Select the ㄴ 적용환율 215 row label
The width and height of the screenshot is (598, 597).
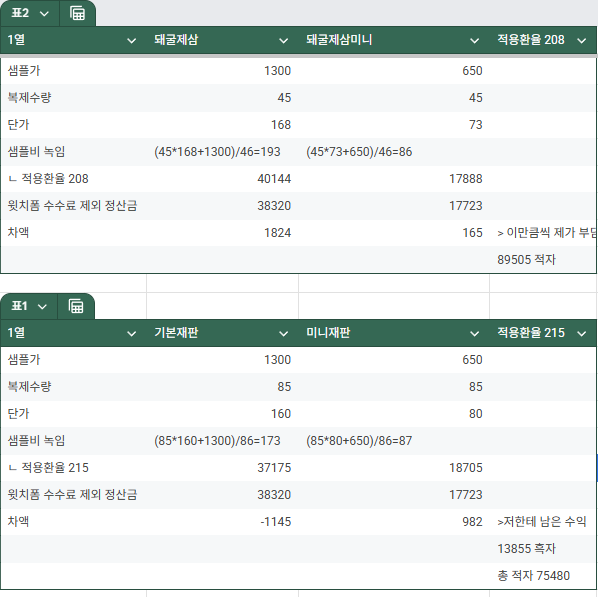point(74,468)
